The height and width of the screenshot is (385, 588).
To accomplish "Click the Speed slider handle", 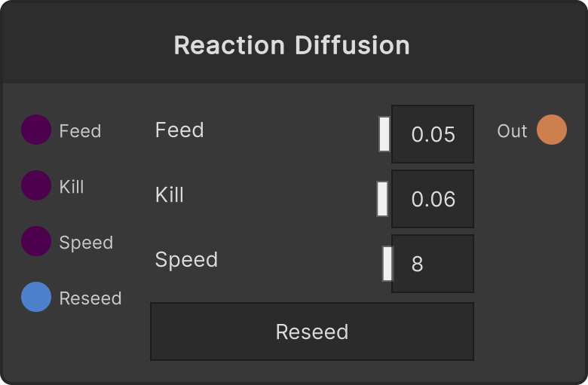I will click(x=387, y=264).
